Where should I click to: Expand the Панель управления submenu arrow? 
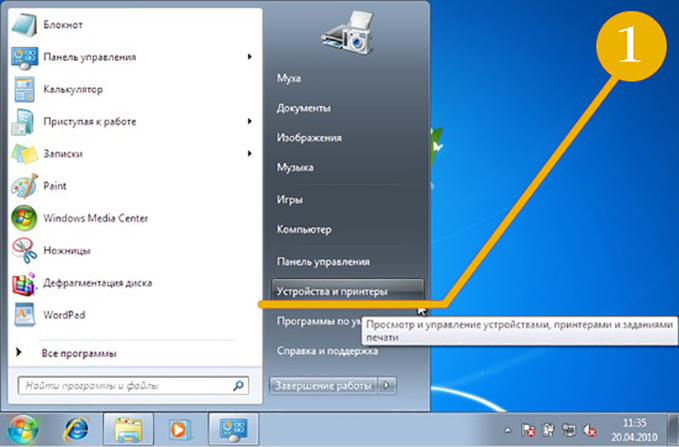coord(249,57)
